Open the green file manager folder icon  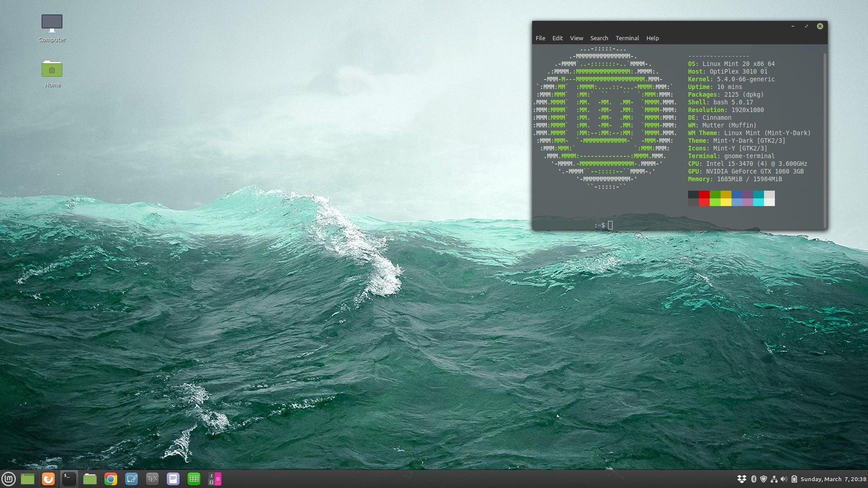point(90,479)
